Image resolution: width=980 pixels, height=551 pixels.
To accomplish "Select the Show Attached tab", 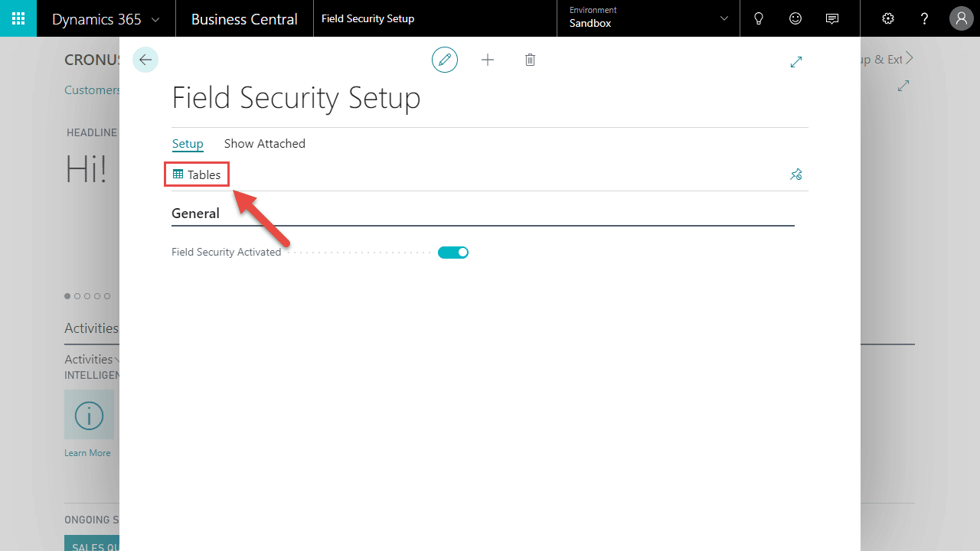I will pos(265,143).
